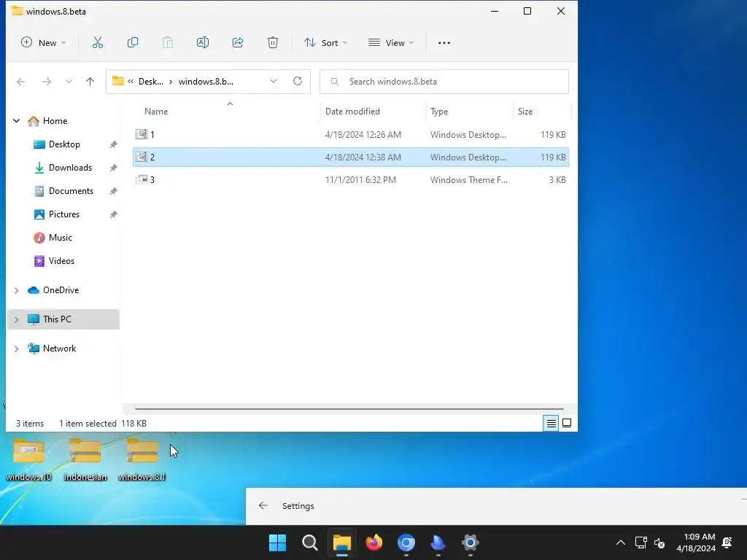
Task: Open the View dropdown menu
Action: pos(391,43)
